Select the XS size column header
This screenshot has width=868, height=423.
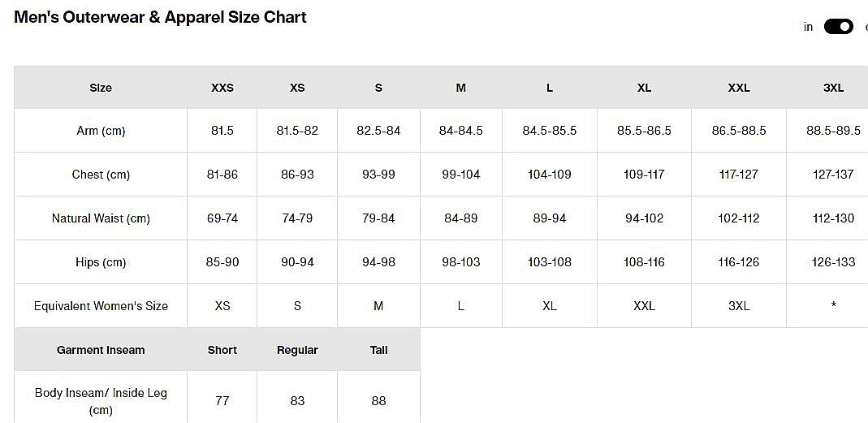click(x=297, y=88)
